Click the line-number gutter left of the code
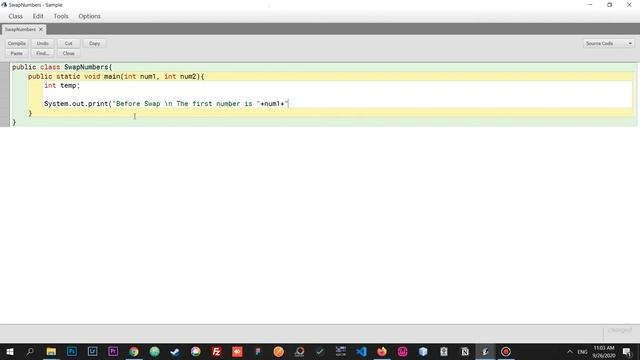 pyautogui.click(x=4, y=95)
